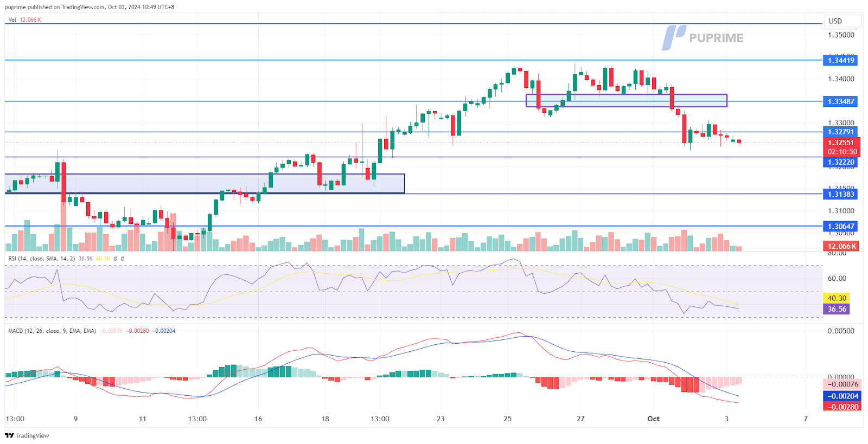This screenshot has height=444, width=868.
Task: Click the Oct date label on time axis
Action: (653, 419)
